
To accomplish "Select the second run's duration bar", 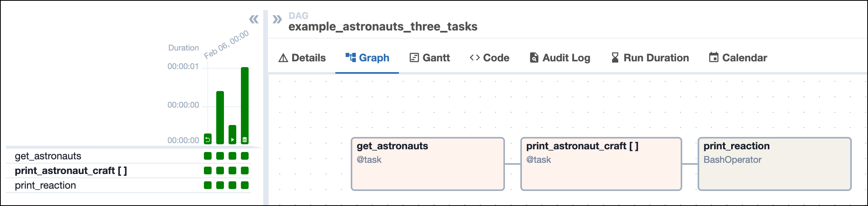I will click(220, 117).
